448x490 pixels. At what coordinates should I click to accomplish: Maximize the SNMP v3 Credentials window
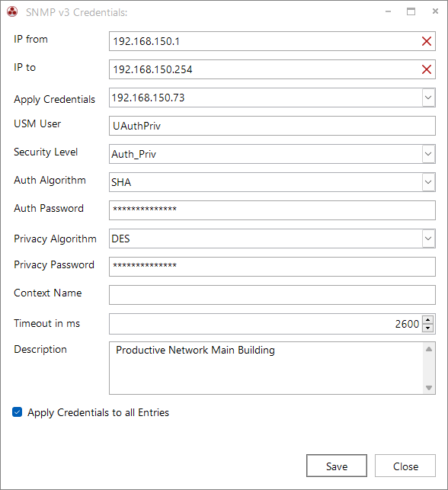pos(411,11)
